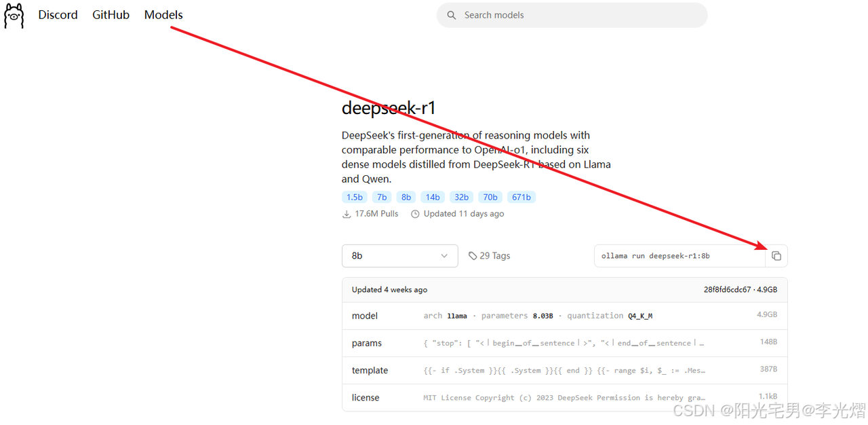Click the search magnifier icon

point(452,14)
